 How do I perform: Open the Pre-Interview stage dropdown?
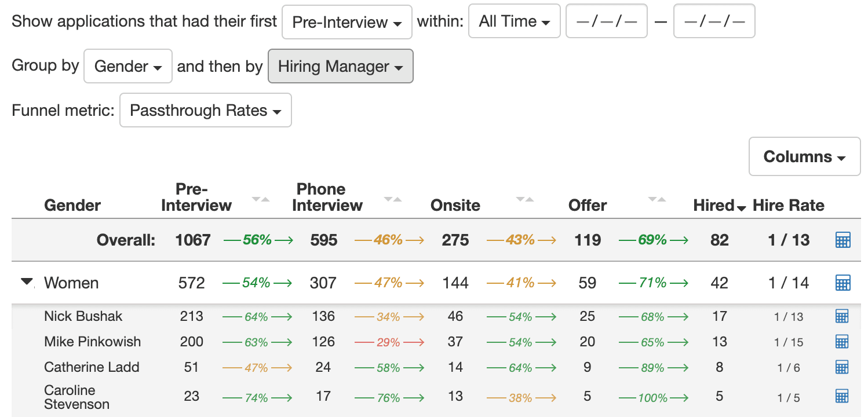click(347, 21)
